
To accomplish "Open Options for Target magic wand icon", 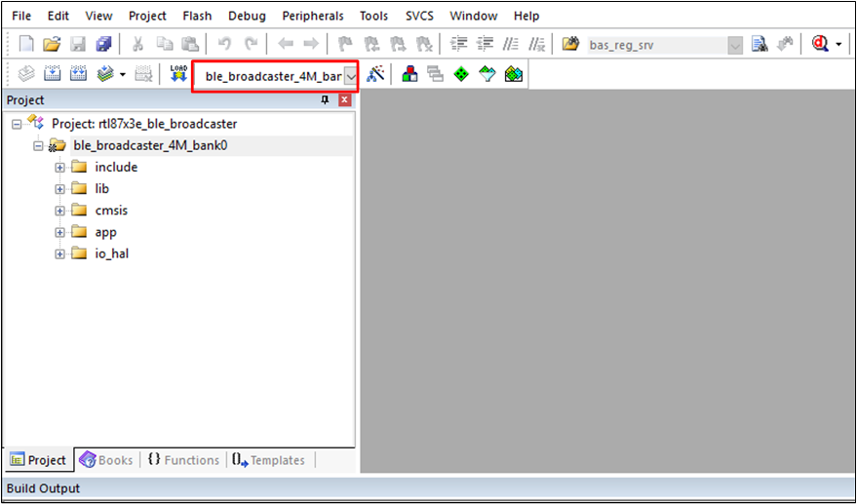I will point(375,75).
